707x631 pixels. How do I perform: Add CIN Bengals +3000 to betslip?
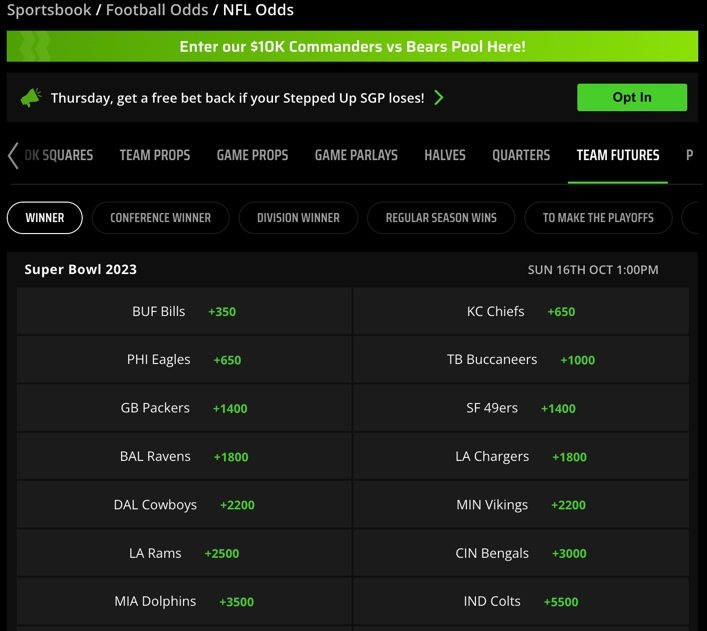click(521, 553)
